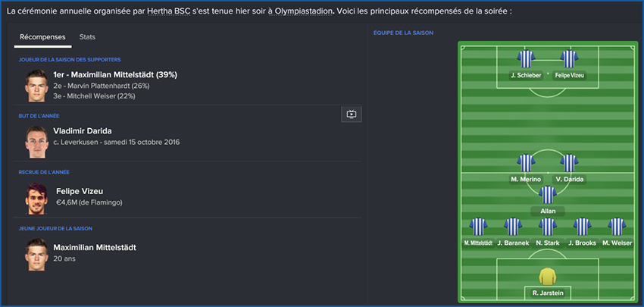The width and height of the screenshot is (644, 307).
Task: Click Maximilian Mittelstädt's fan award portrait
Action: (x=36, y=86)
